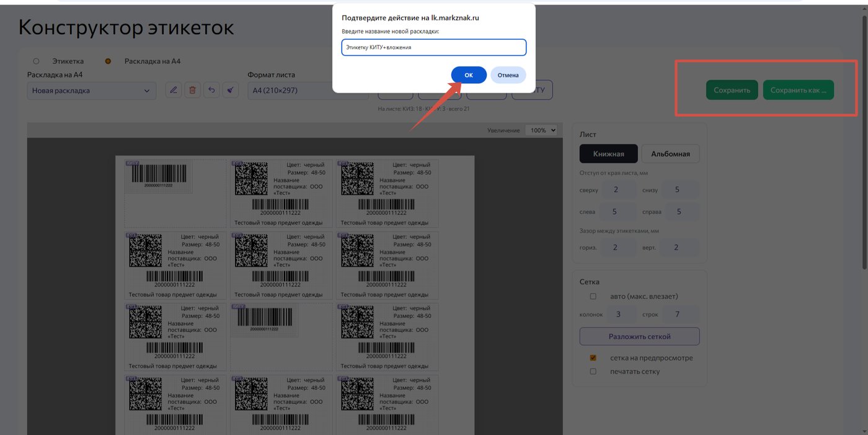The width and height of the screenshot is (868, 435).
Task: Click the green Сохранить button
Action: [732, 90]
